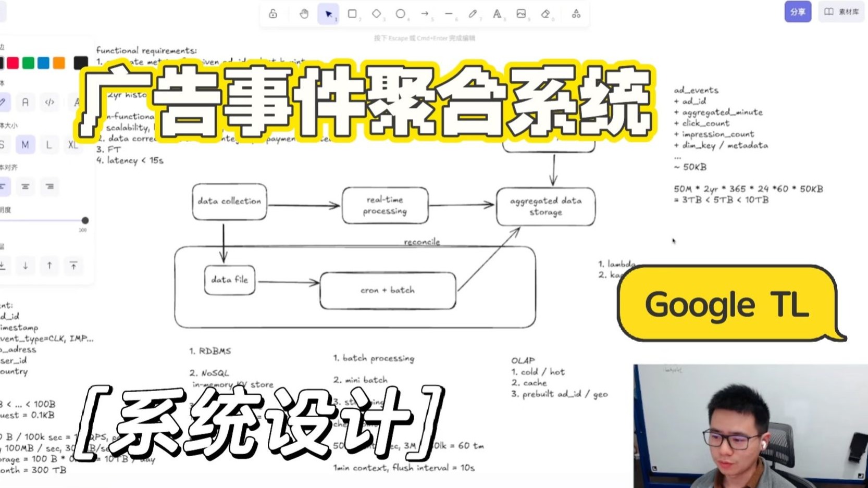The height and width of the screenshot is (488, 868).
Task: Choose the code font family
Action: click(x=49, y=102)
